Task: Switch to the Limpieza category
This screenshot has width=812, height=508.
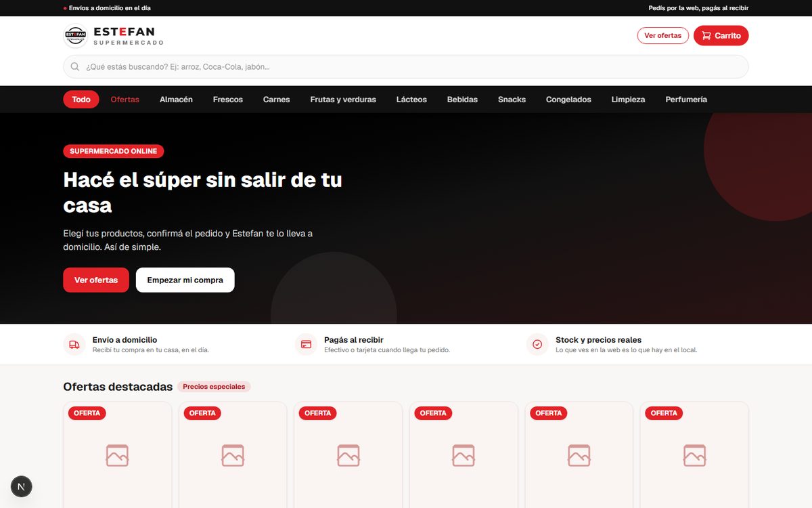Action: tap(629, 100)
